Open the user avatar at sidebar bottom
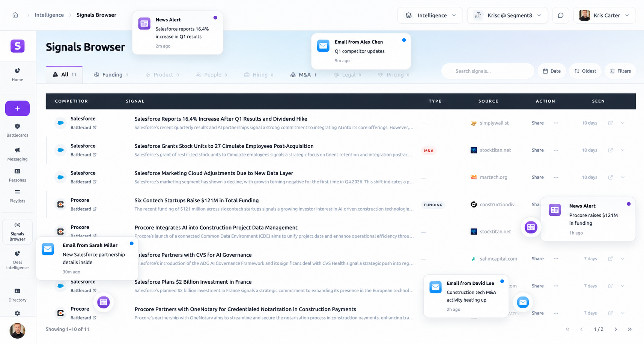Viewport: 644px width, 344px height. [x=17, y=330]
